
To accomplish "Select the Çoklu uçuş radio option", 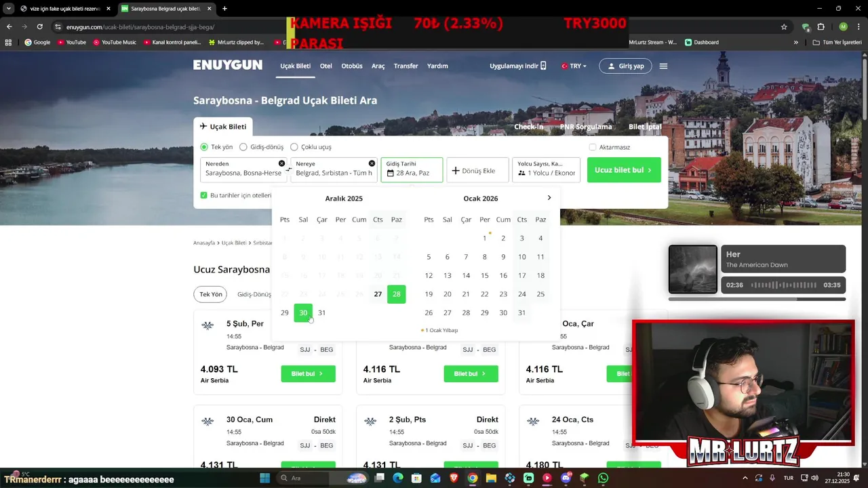I will (x=294, y=146).
